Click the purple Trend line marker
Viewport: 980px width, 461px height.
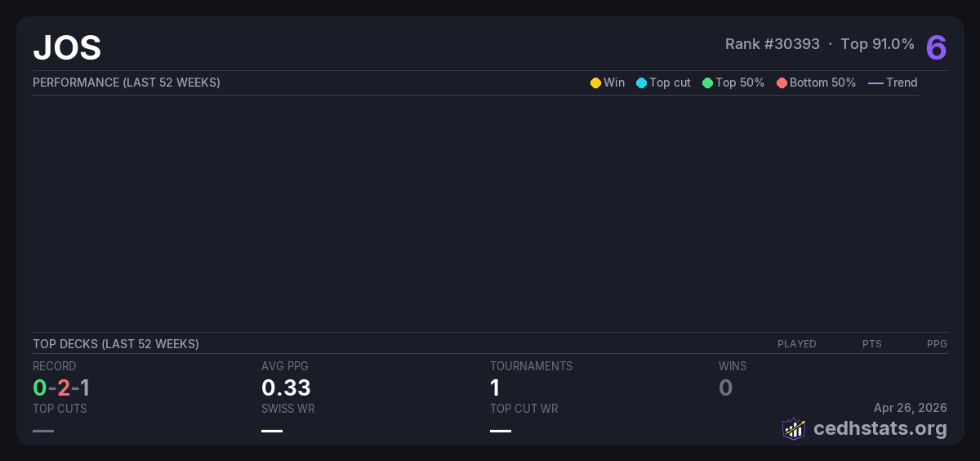pos(875,83)
